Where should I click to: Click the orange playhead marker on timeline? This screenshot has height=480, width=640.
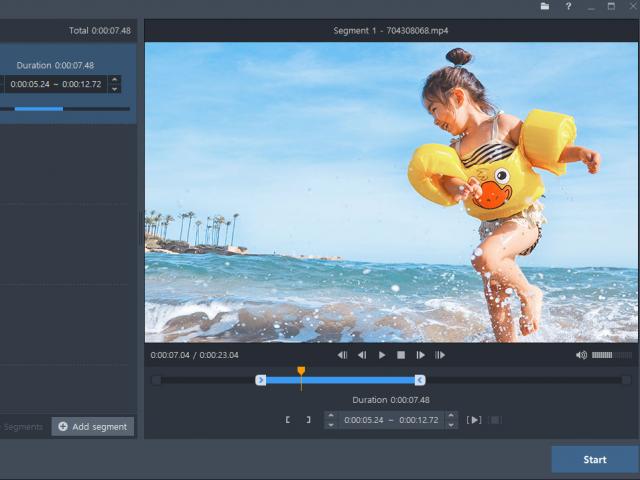pos(301,372)
